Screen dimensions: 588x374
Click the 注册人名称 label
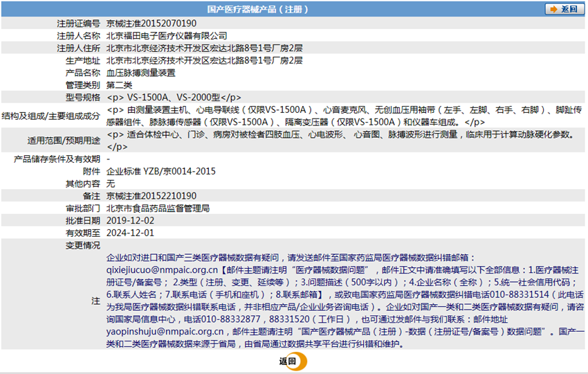(78, 36)
